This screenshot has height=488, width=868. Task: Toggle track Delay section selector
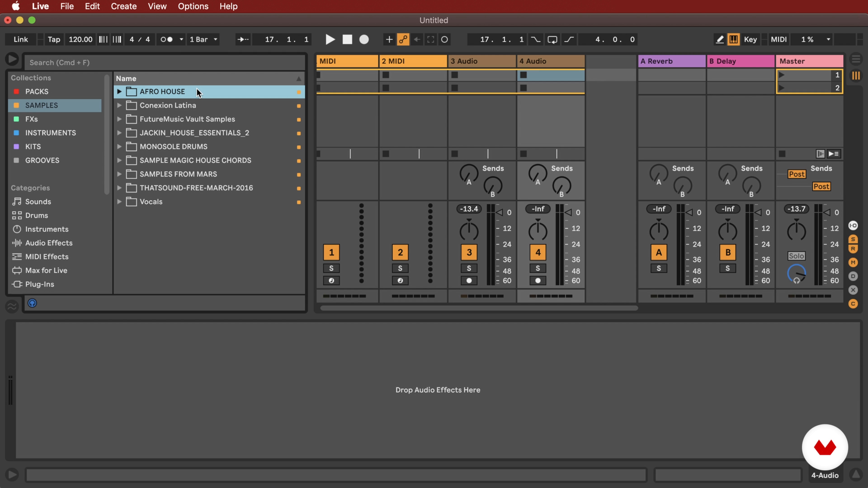[x=853, y=276]
